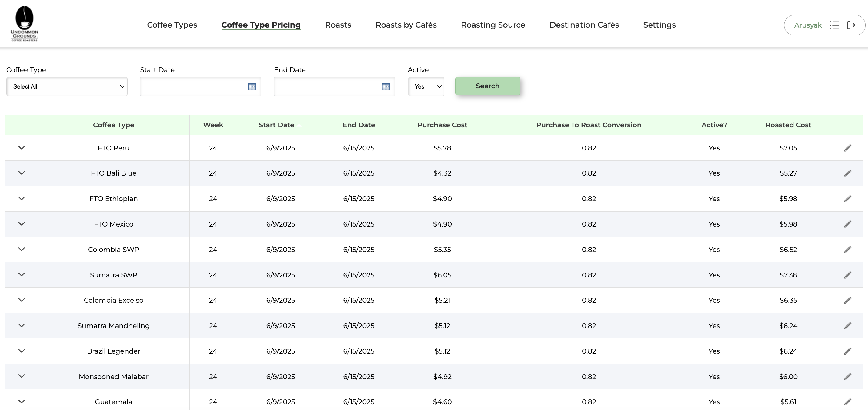Click the Search button
Image resolution: width=868 pixels, height=410 pixels.
(488, 86)
